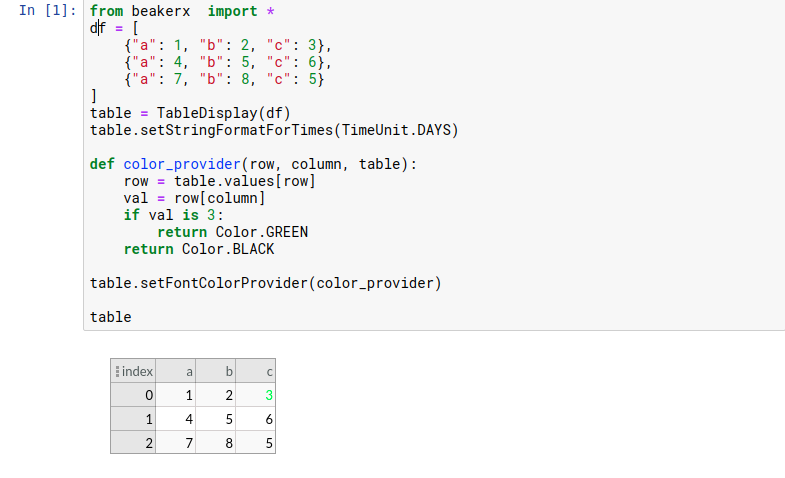Click the final 'table' code line
This screenshot has height=478, width=785.
(111, 317)
